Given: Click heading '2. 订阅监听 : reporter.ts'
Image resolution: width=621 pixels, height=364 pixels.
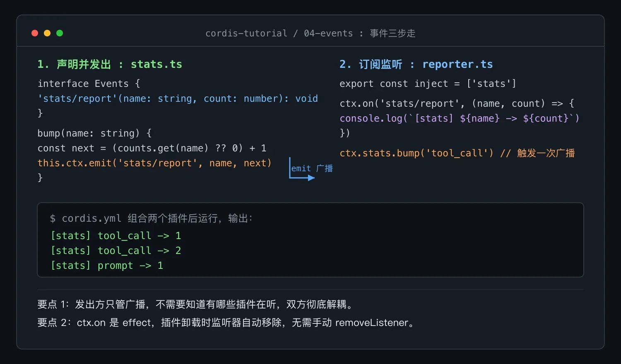Looking at the screenshot, I should pyautogui.click(x=416, y=64).
